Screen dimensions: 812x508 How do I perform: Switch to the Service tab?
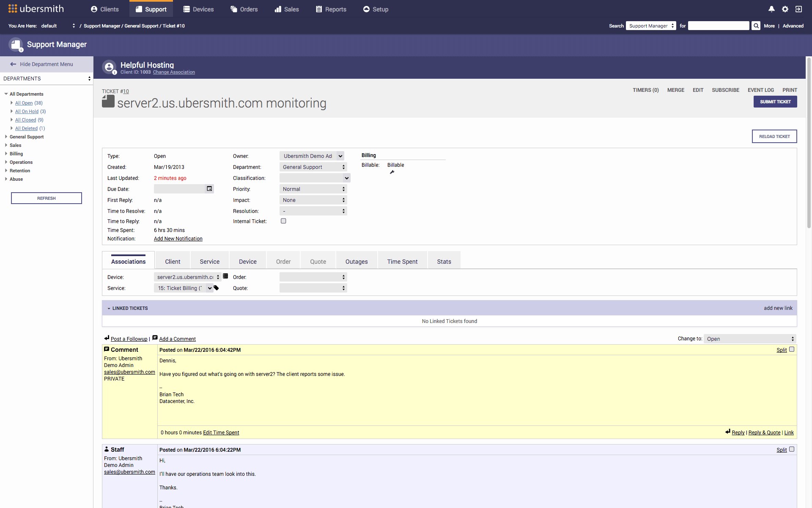[x=210, y=261]
